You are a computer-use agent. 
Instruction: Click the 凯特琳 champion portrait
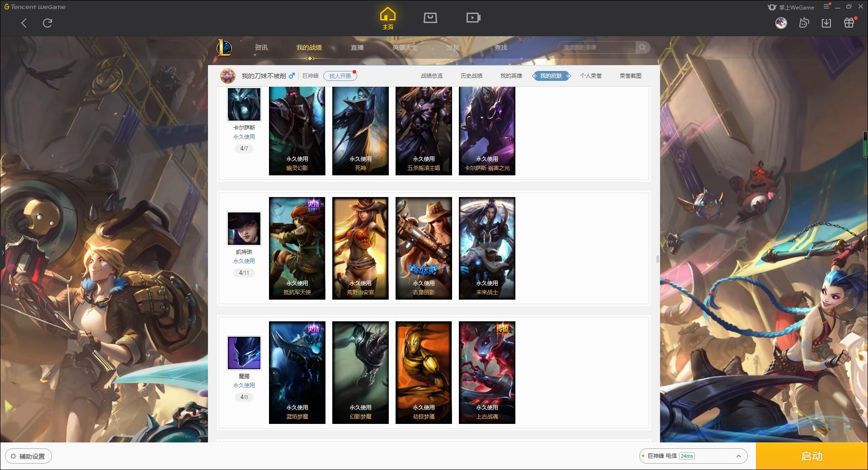pyautogui.click(x=244, y=229)
